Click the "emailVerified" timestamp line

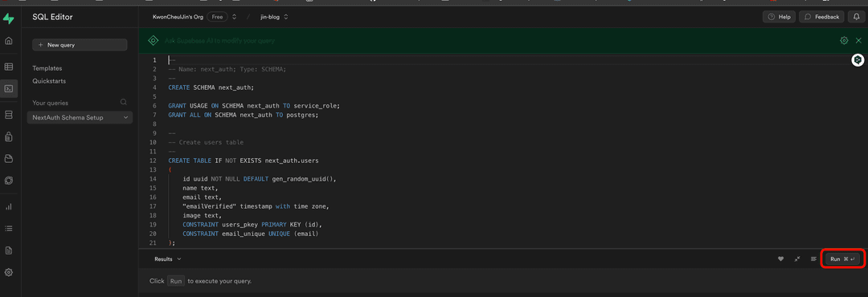coord(256,206)
